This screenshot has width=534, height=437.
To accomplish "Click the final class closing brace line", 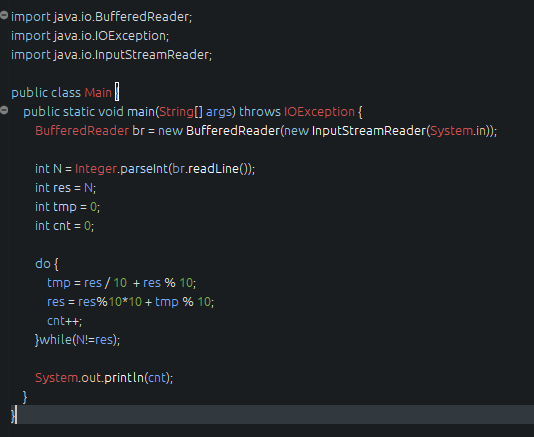I will coord(272,415).
